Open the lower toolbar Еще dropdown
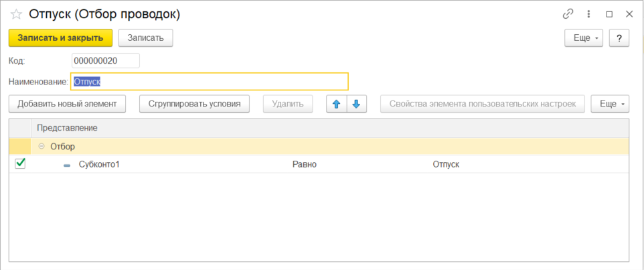The height and width of the screenshot is (270, 644). [609, 104]
